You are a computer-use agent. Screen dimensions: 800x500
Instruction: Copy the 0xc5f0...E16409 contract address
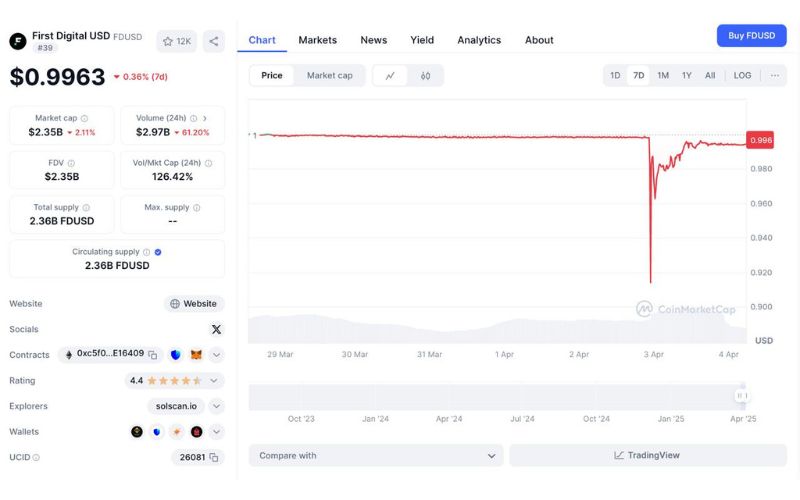pos(153,354)
